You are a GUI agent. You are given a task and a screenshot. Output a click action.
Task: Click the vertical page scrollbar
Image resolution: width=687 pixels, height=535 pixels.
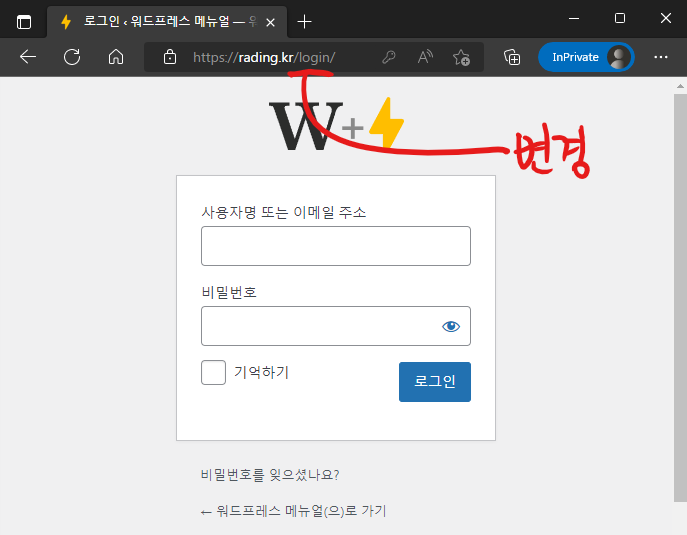click(x=680, y=298)
